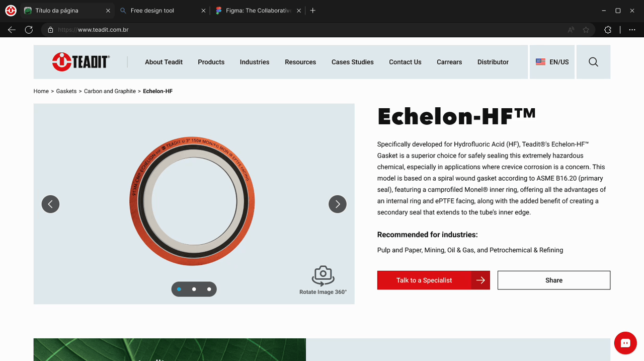Open the browser extensions puzzle icon

click(x=608, y=30)
